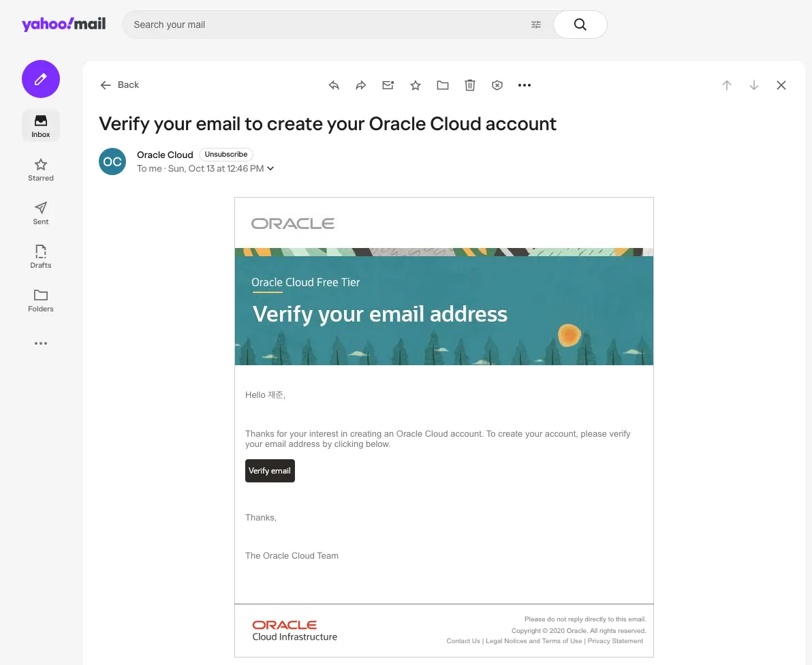Expand the message details chevron next to the date
This screenshot has height=665, width=812.
(x=270, y=168)
